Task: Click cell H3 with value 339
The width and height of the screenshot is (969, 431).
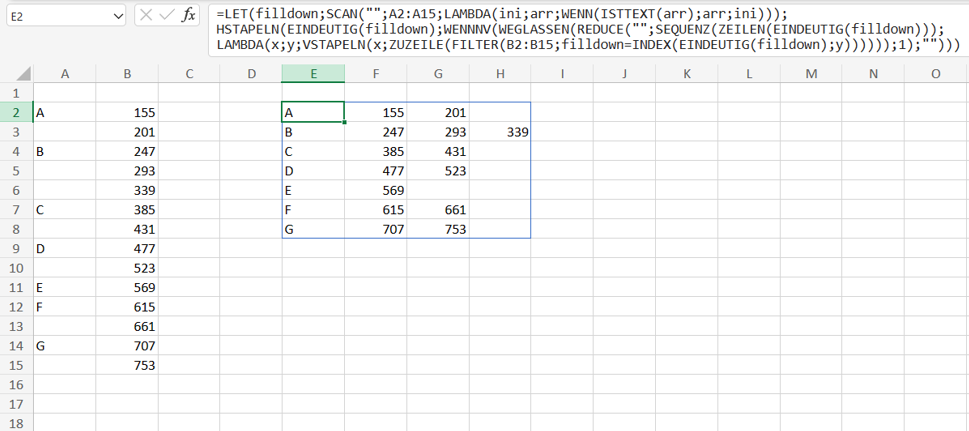Action: coord(500,132)
